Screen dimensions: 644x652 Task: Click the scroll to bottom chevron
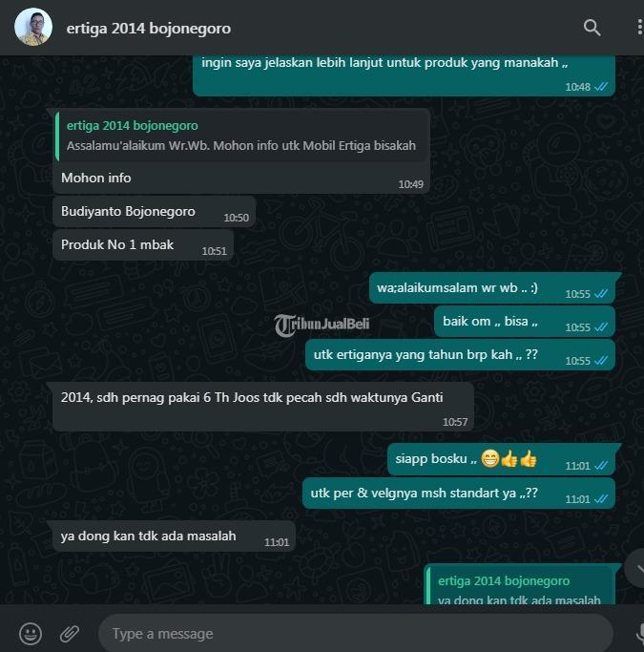(635, 568)
